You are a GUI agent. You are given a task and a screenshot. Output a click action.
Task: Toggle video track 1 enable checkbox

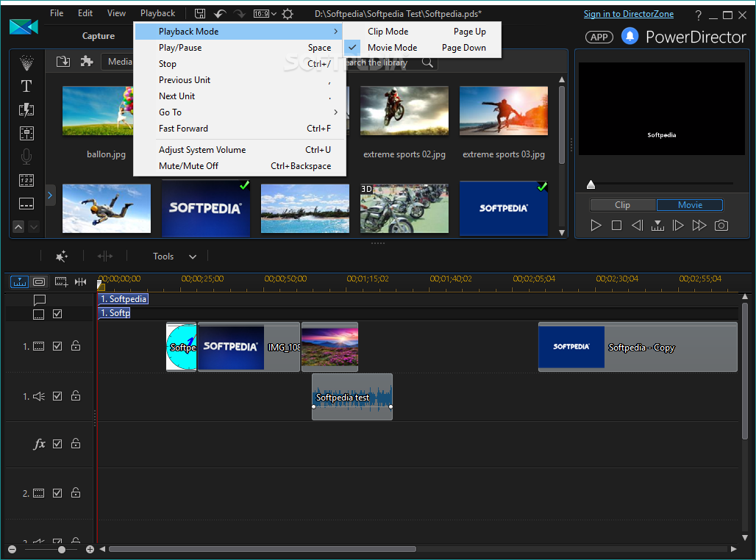[x=57, y=346]
